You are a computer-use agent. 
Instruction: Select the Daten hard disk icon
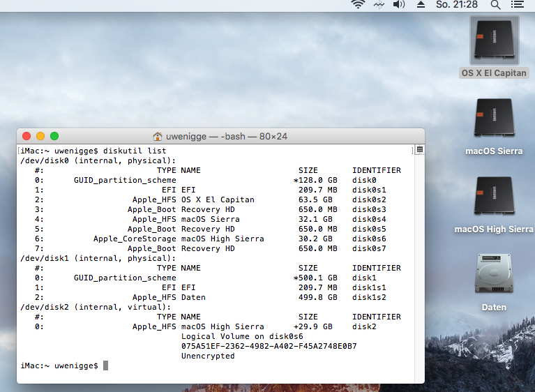(494, 273)
